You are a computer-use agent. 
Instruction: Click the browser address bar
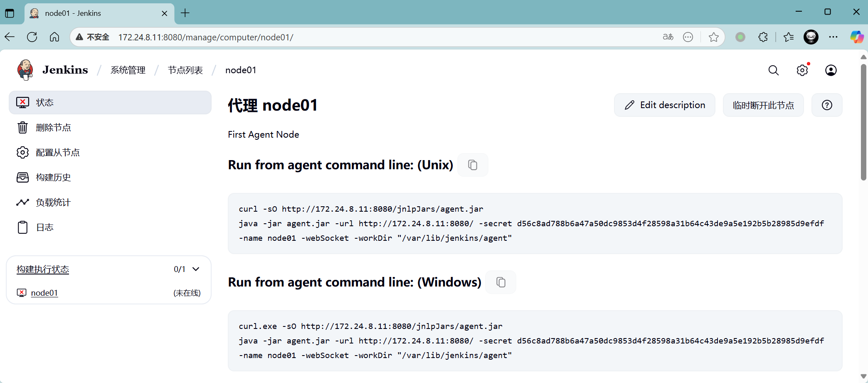click(374, 37)
